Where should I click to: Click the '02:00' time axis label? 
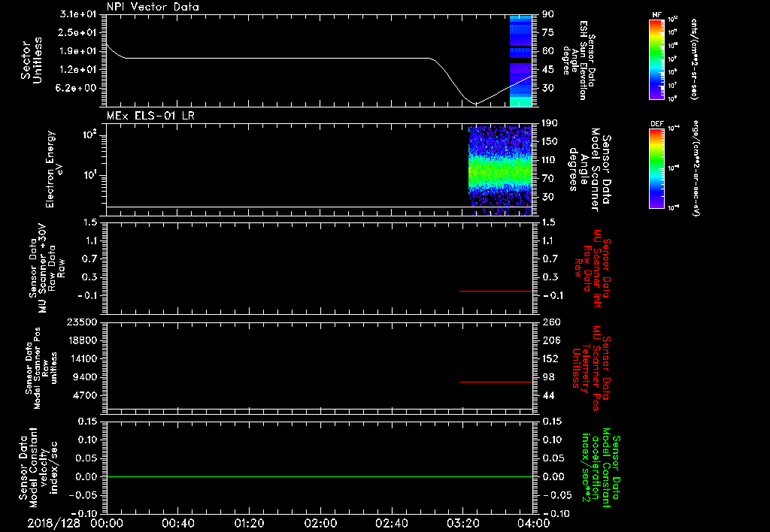point(320,523)
